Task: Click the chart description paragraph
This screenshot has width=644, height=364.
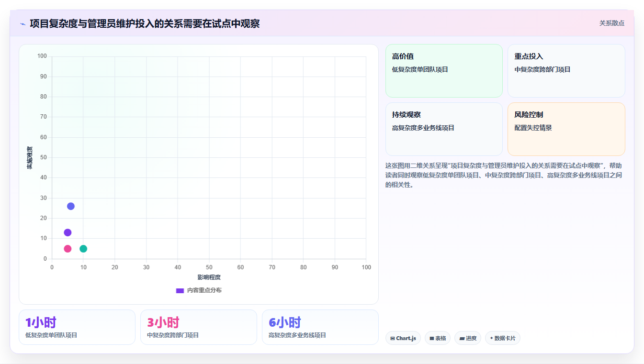Action: point(504,175)
